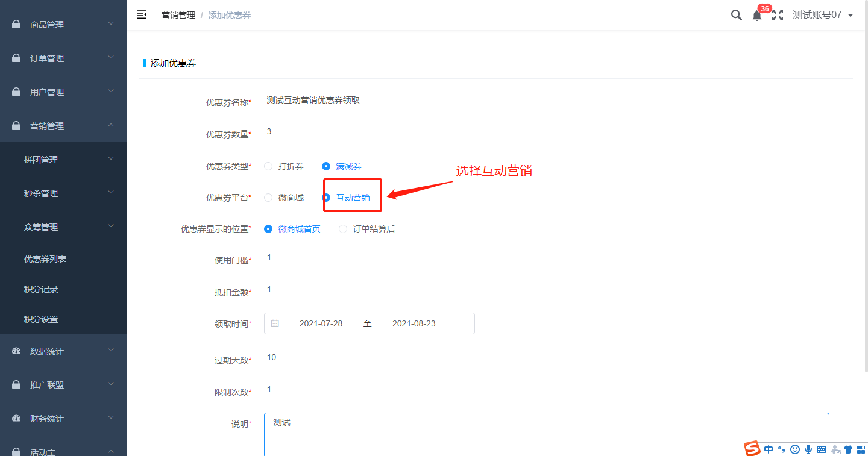Open 积分记录 from the sidebar
The height and width of the screenshot is (456, 868).
pos(41,289)
